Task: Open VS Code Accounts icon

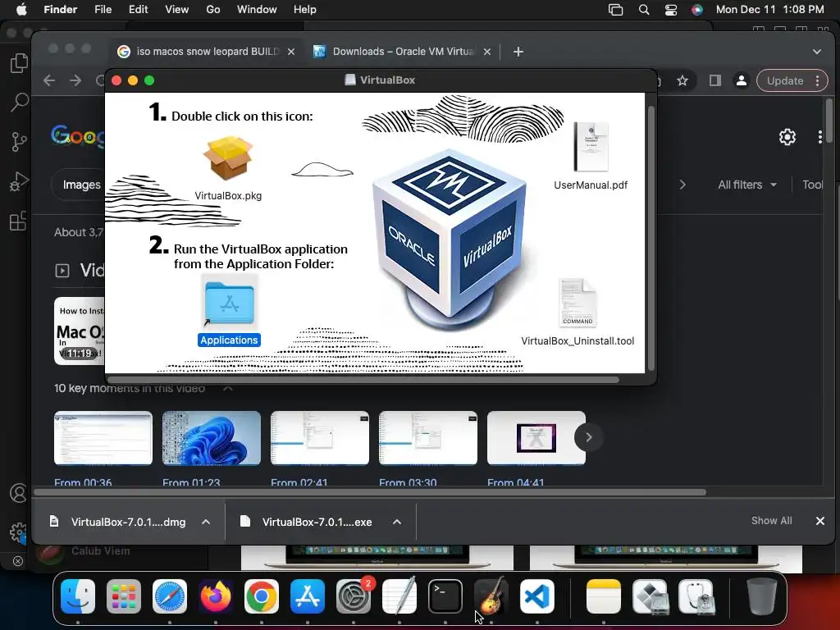Action: [x=19, y=493]
